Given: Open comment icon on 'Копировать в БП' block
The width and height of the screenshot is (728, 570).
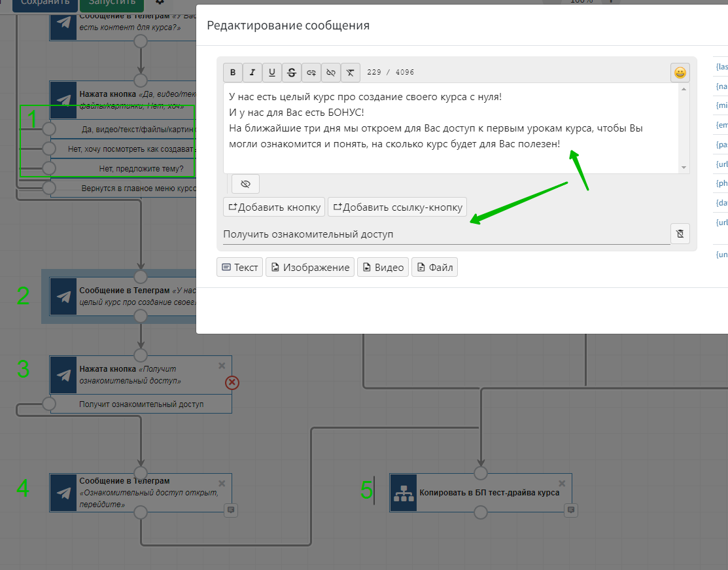Looking at the screenshot, I should (570, 510).
